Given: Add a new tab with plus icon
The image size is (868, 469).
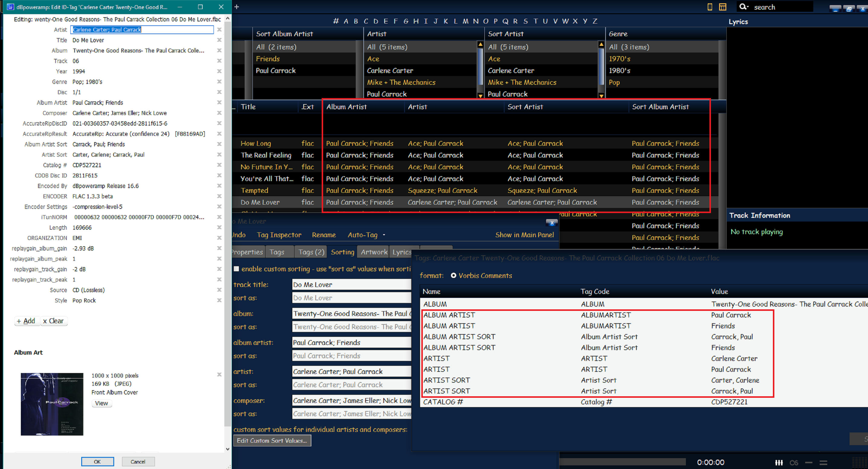Looking at the screenshot, I should pyautogui.click(x=236, y=7).
